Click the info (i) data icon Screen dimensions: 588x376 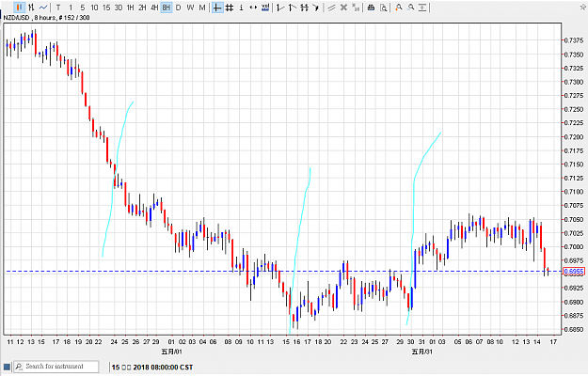241,8
